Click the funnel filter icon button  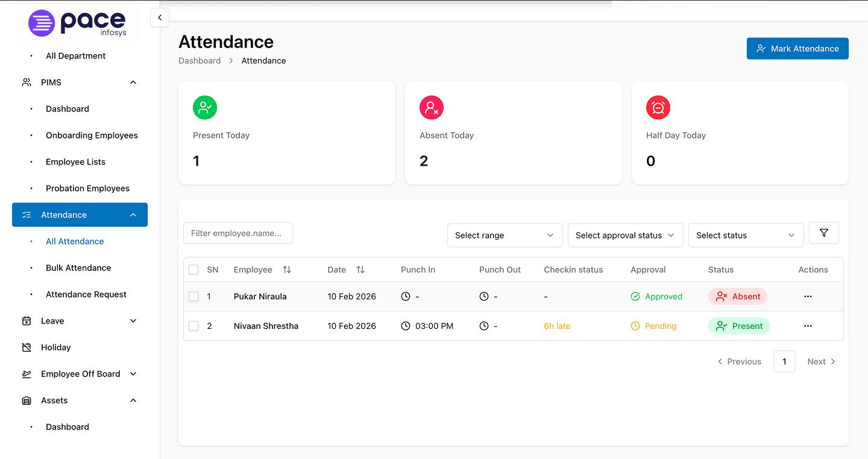click(x=824, y=233)
